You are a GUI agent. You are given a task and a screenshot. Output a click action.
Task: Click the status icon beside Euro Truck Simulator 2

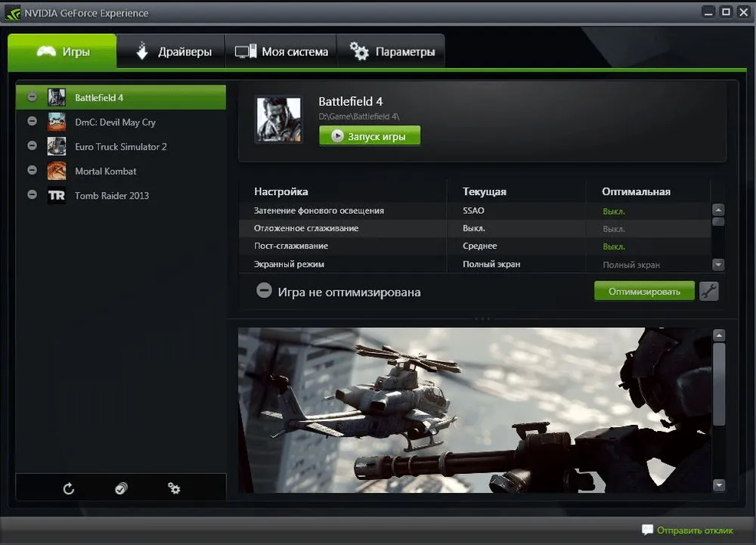[32, 145]
